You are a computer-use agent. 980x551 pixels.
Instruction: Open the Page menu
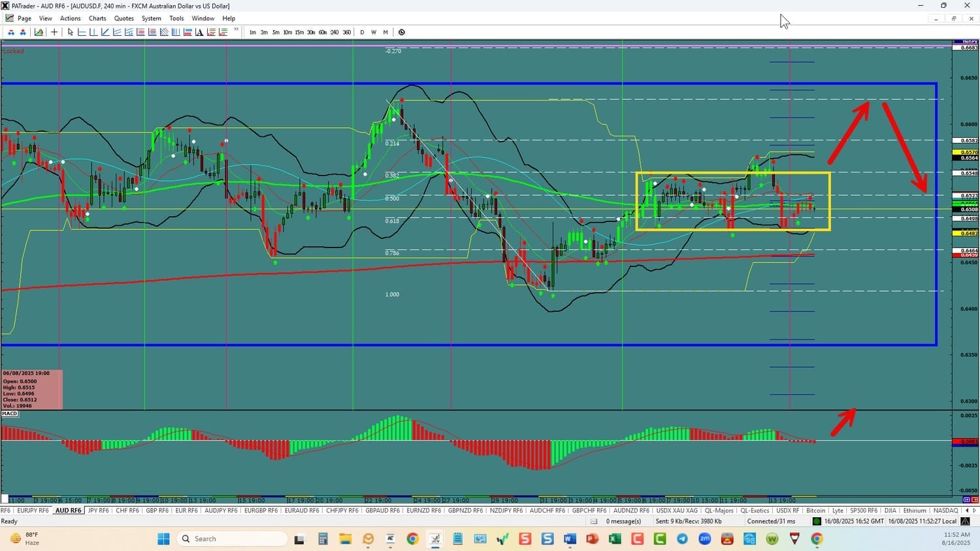point(25,18)
